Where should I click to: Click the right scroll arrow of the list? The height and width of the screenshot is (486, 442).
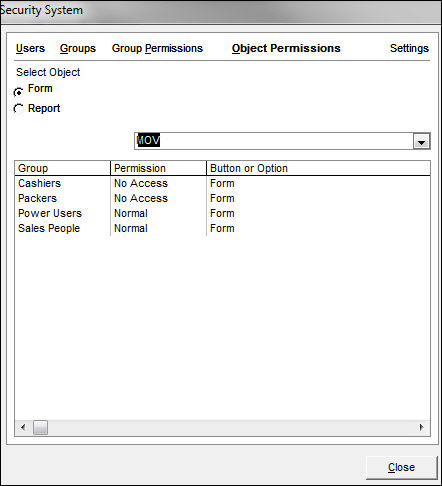(x=422, y=427)
